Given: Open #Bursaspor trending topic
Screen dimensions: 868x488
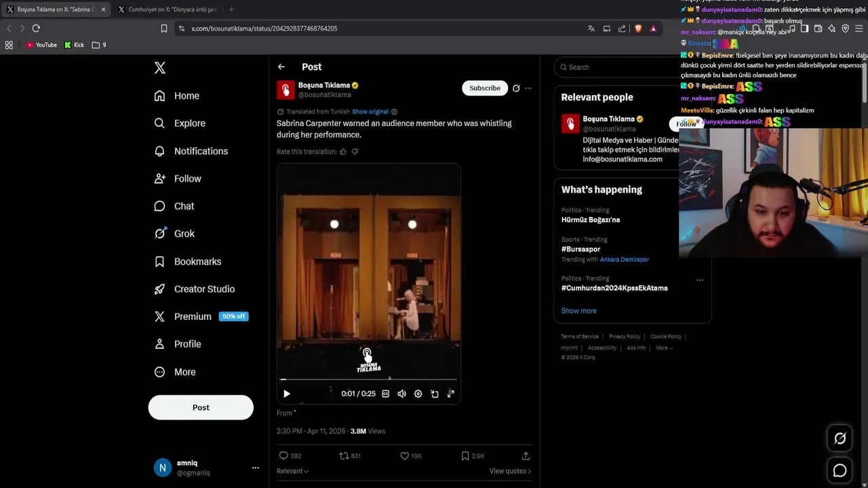Looking at the screenshot, I should [580, 249].
